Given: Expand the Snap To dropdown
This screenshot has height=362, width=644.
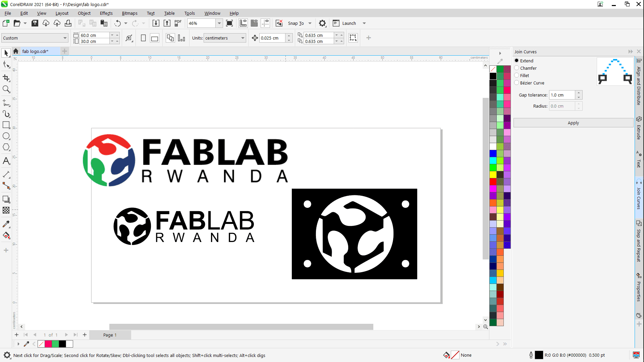Looking at the screenshot, I should tap(310, 23).
